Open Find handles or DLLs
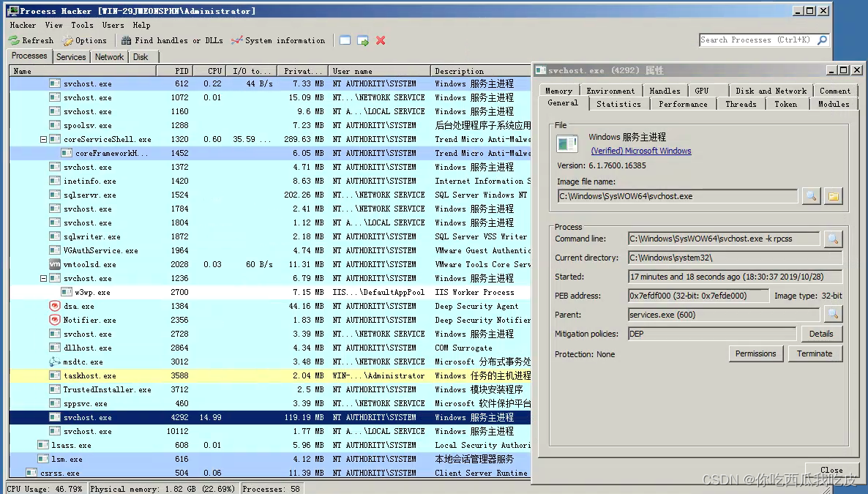Viewport: 868px width, 494px height. coord(171,40)
